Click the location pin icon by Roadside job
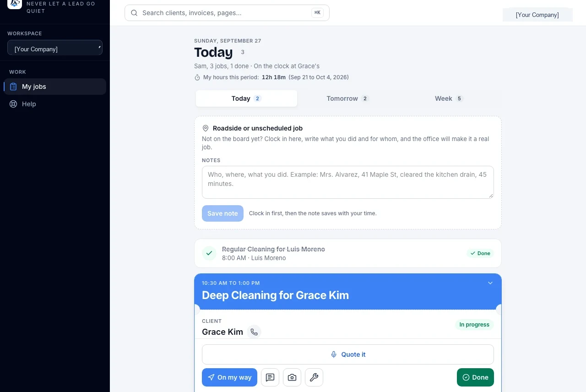 tap(206, 129)
